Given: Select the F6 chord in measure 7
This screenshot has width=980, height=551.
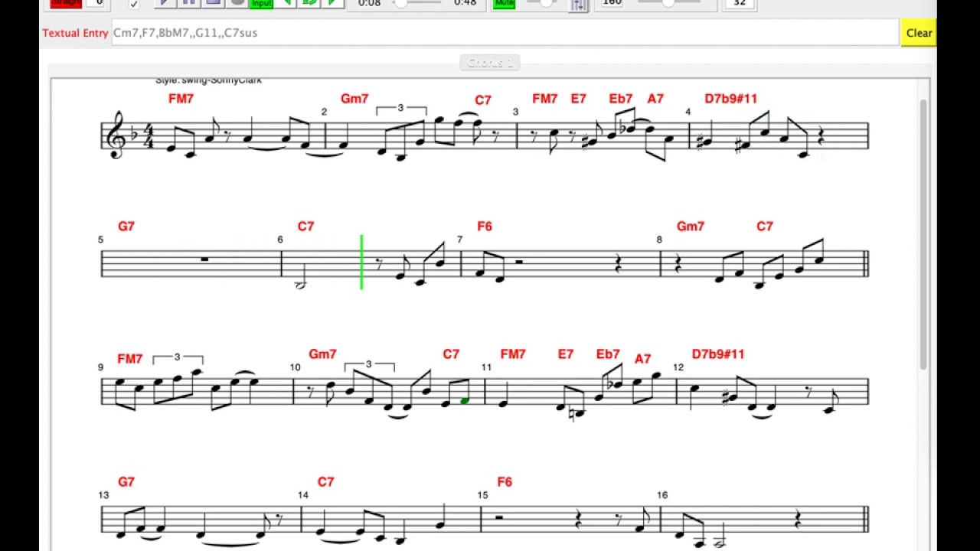Looking at the screenshot, I should 484,227.
